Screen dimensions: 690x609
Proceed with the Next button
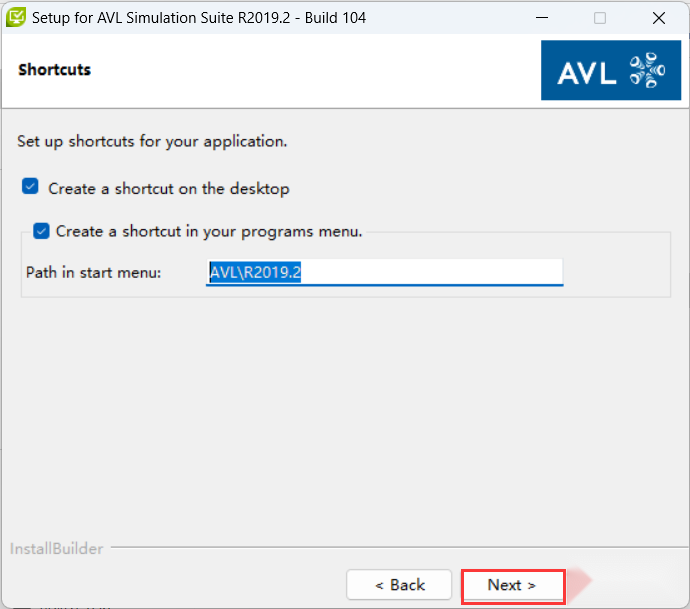click(513, 586)
